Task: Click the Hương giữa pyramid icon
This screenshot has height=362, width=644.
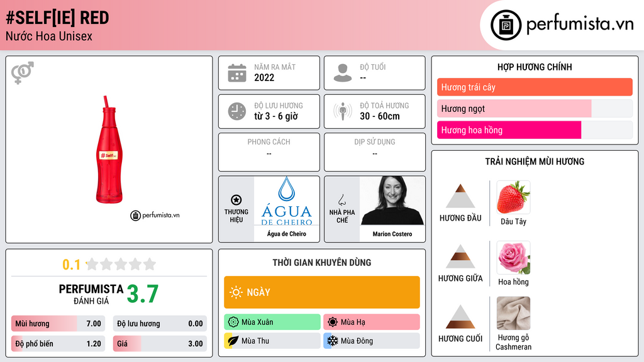Action: 460,256
